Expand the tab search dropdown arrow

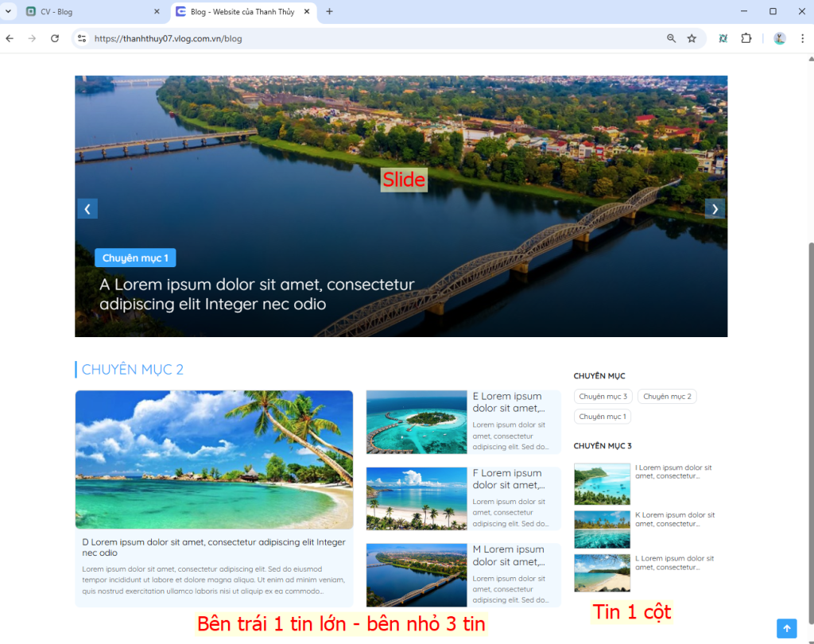click(x=8, y=11)
